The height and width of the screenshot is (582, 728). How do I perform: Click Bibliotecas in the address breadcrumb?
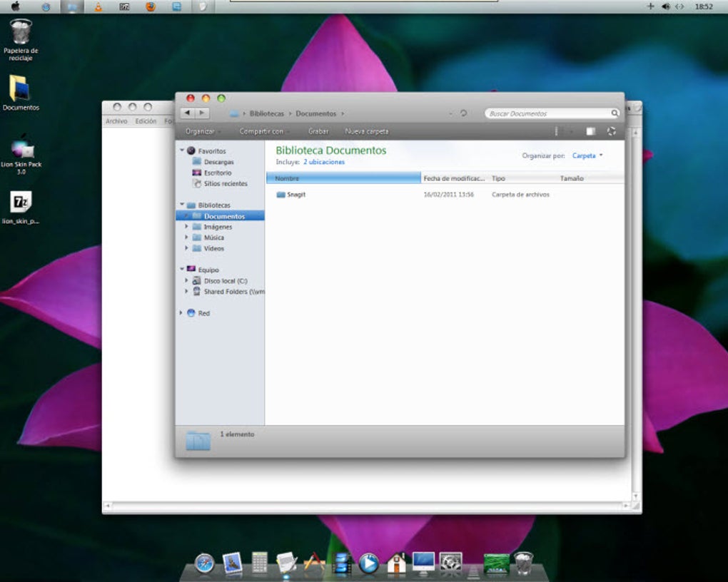[x=266, y=113]
